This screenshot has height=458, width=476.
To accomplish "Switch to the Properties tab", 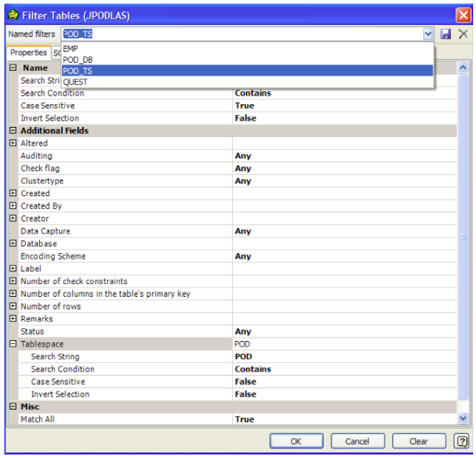I will pyautogui.click(x=29, y=53).
